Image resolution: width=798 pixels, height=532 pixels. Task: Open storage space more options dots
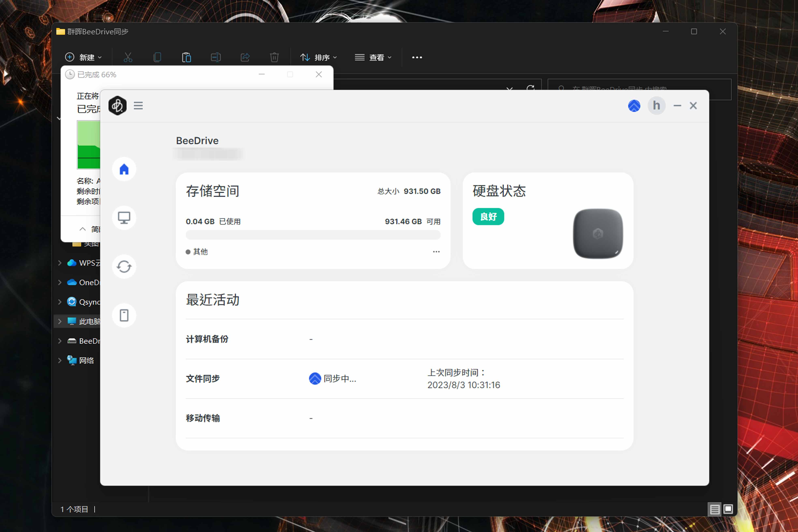(436, 251)
